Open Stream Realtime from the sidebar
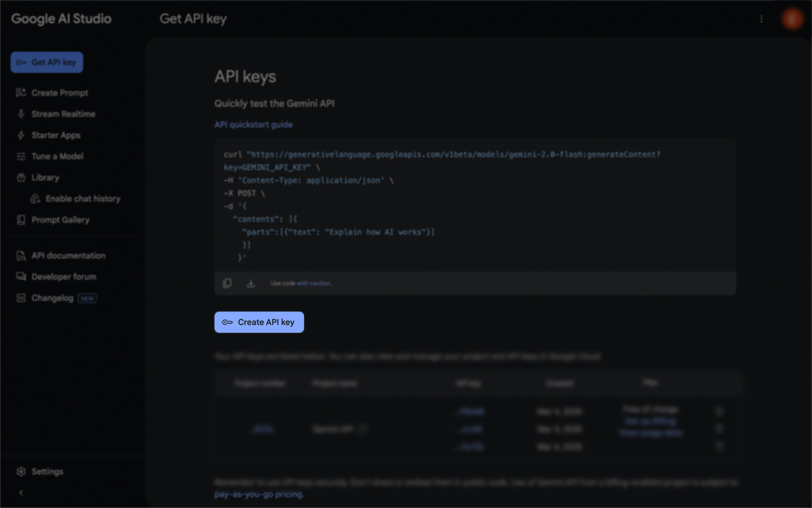812x508 pixels. (x=56, y=114)
